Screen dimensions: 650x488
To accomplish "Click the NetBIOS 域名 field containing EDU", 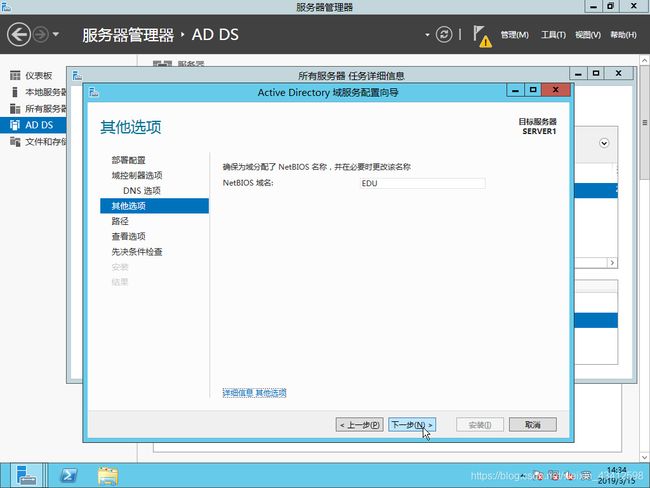I will (x=422, y=183).
